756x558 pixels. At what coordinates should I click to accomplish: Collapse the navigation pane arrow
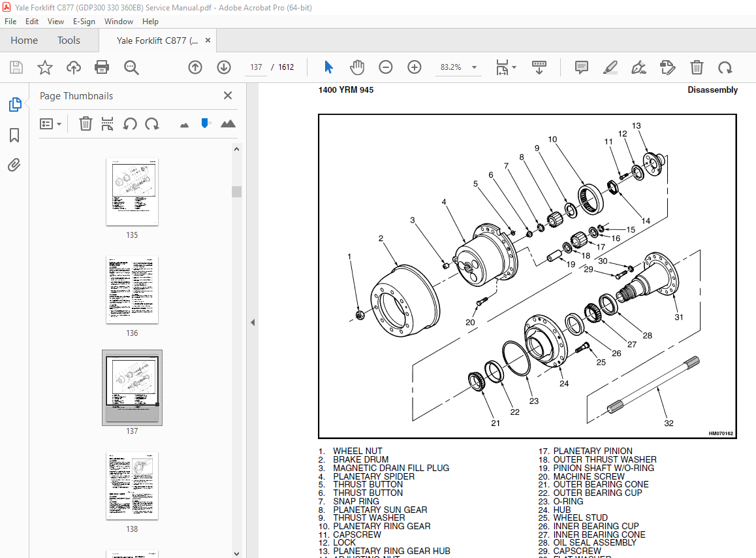click(x=253, y=322)
